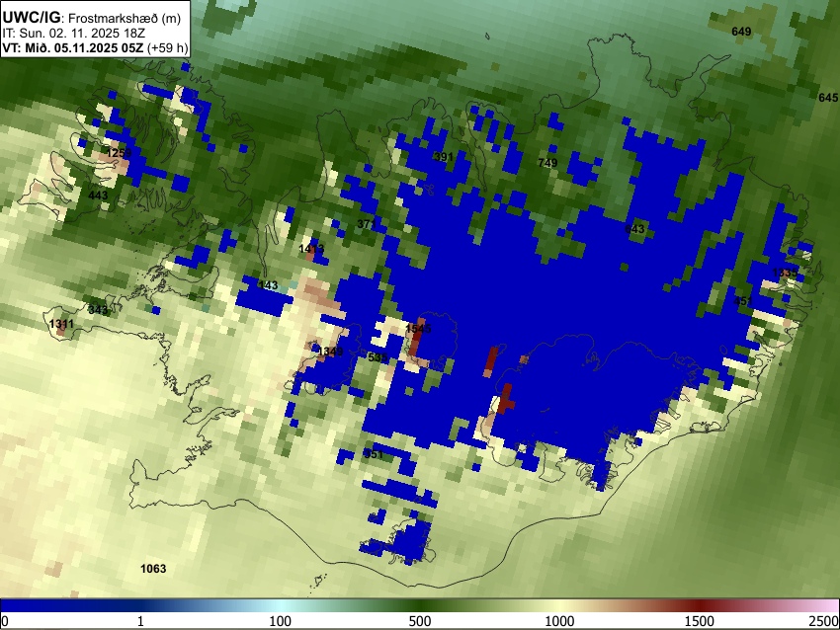
Task: Click the legend label 1
Action: click(x=140, y=621)
